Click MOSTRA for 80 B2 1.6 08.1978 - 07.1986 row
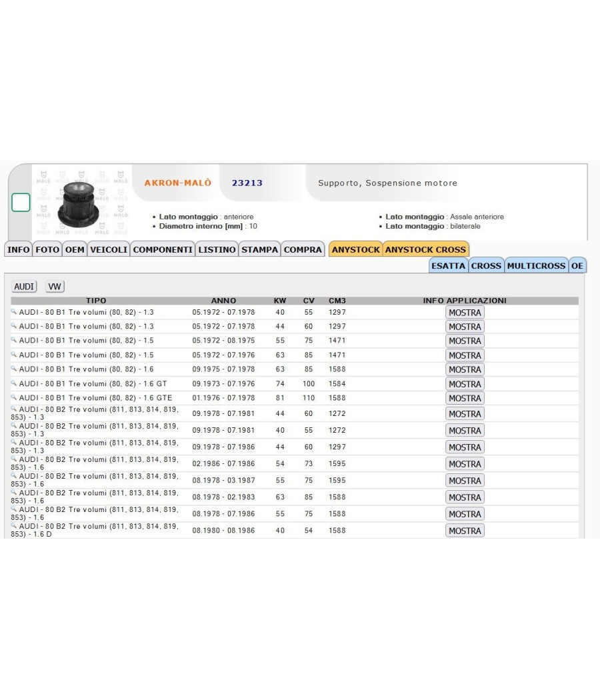 [465, 514]
